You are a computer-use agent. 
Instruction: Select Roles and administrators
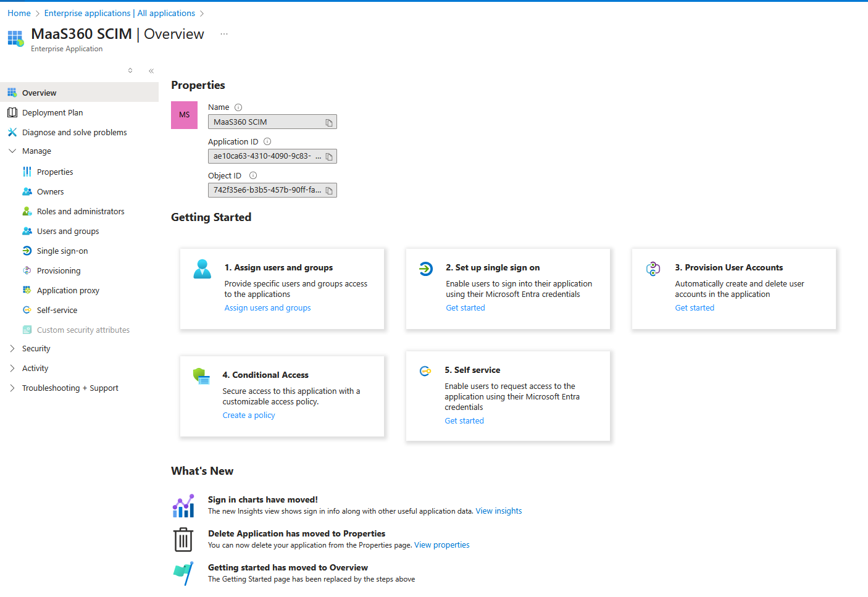[80, 212]
